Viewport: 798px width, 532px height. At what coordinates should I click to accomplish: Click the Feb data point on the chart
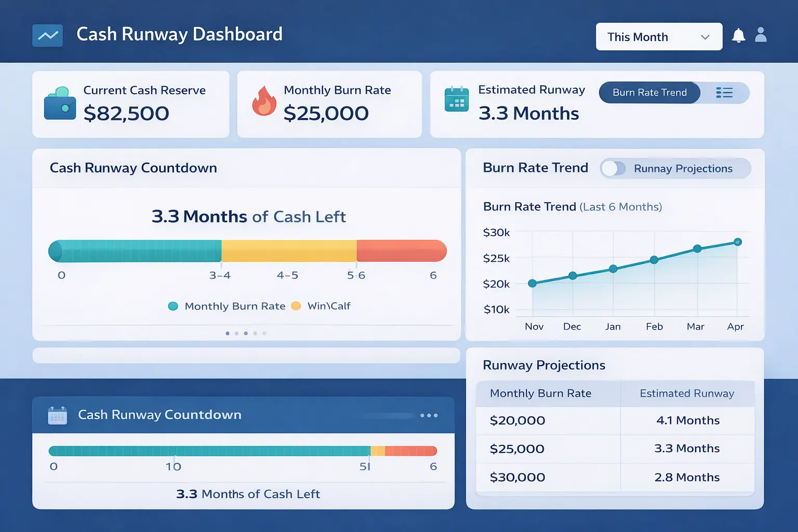[654, 260]
